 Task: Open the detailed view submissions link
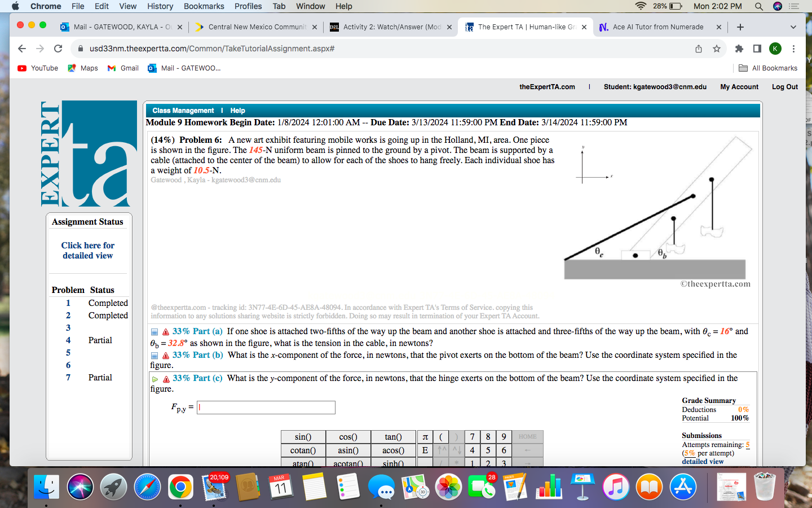(x=703, y=461)
